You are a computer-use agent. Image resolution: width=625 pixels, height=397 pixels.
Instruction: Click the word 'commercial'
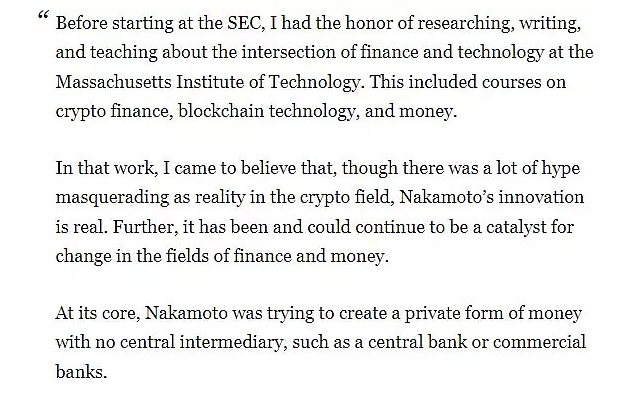tap(539, 342)
